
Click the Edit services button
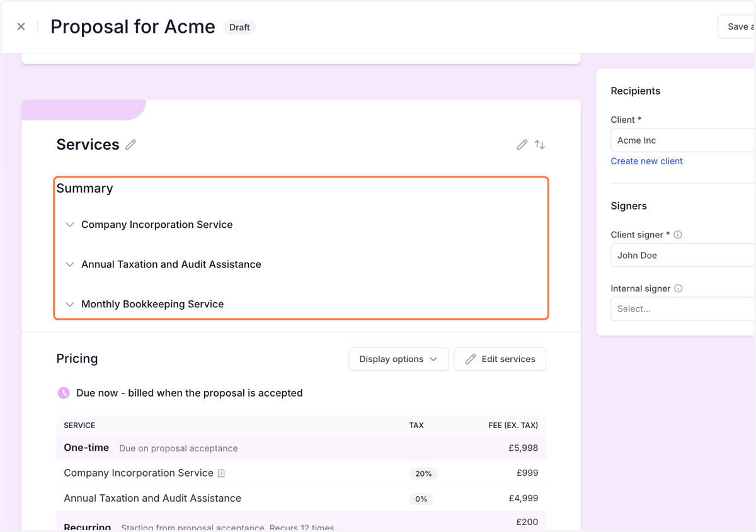click(500, 359)
